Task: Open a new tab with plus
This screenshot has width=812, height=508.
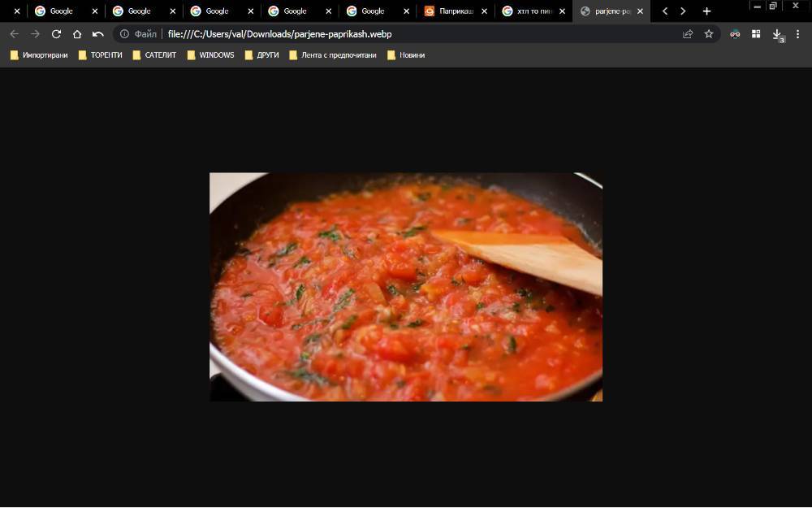Action: [707, 11]
